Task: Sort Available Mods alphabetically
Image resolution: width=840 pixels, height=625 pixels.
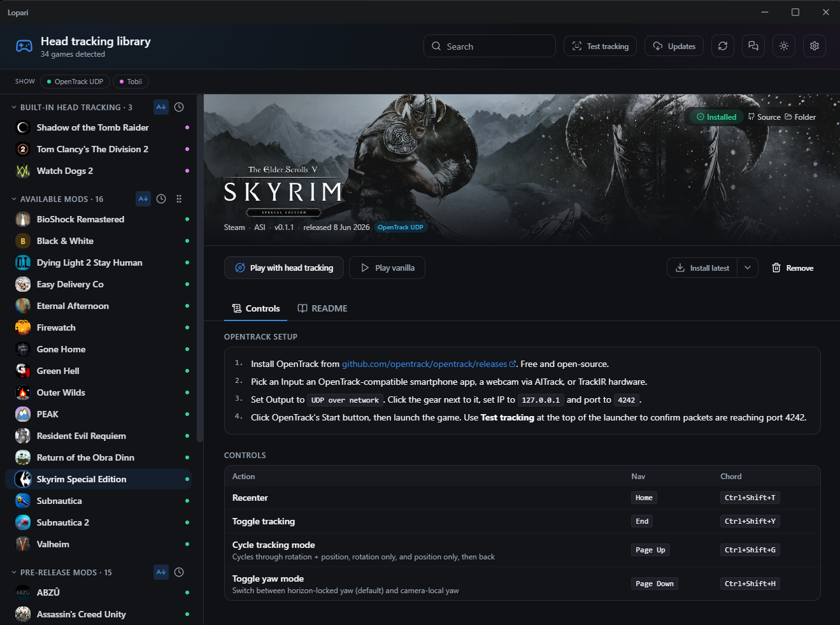Action: coord(143,199)
